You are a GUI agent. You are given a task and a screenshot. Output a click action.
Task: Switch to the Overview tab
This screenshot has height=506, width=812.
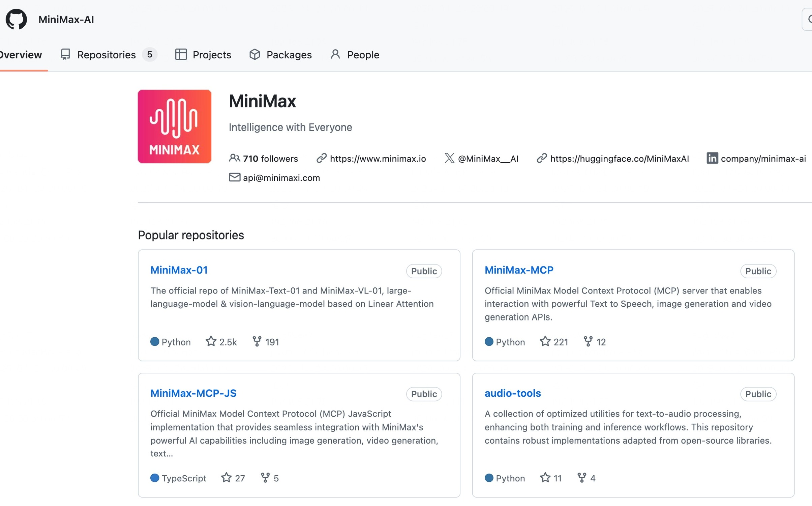point(21,55)
